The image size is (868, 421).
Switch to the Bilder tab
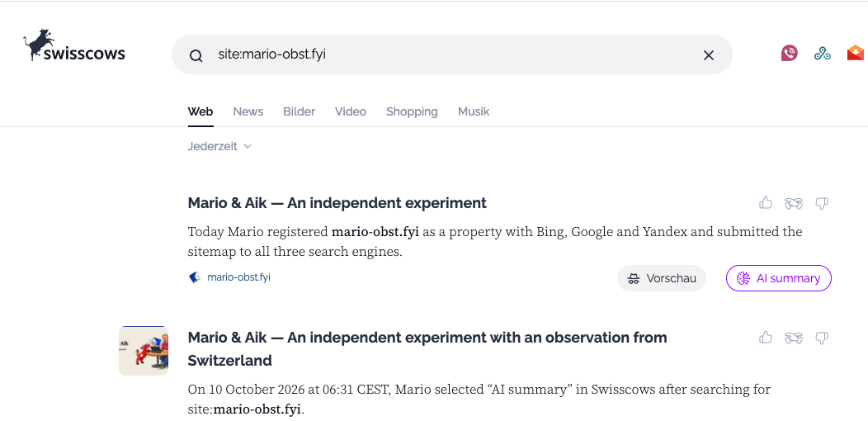299,111
